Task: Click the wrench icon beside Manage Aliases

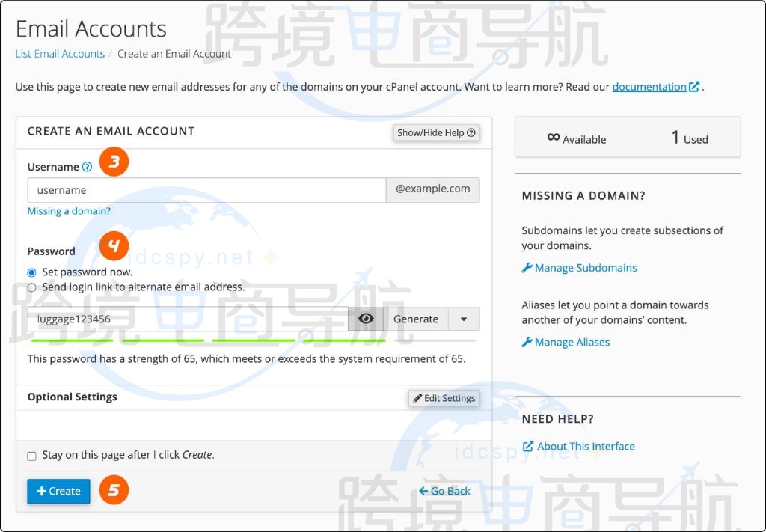Action: [x=527, y=342]
